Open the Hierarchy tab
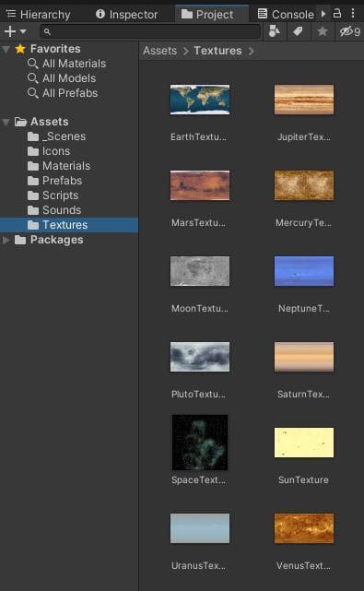Viewport: 364px width, 591px height. pyautogui.click(x=39, y=15)
